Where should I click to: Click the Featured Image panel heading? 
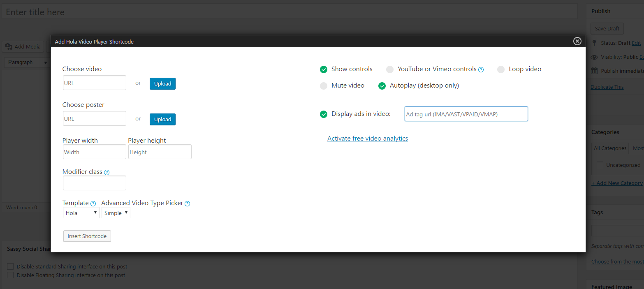[x=612, y=287]
